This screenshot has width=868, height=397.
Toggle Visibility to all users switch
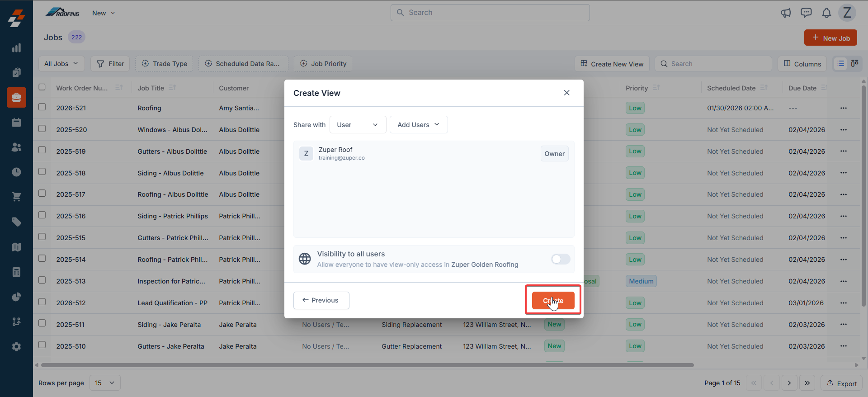coord(561,259)
